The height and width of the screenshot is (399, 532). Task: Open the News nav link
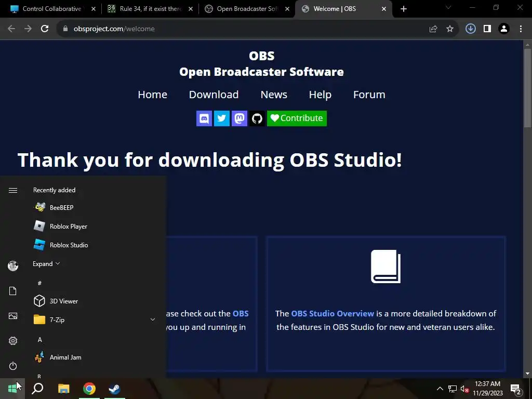click(274, 95)
